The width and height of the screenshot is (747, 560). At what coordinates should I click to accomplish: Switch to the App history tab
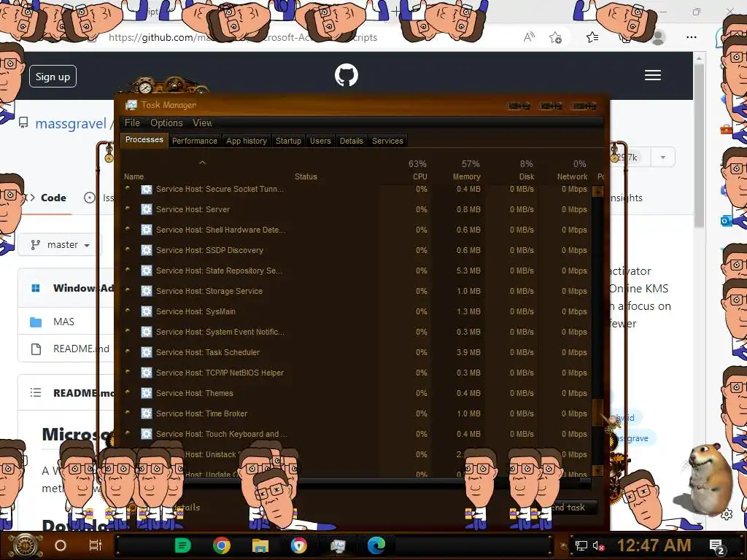247,141
